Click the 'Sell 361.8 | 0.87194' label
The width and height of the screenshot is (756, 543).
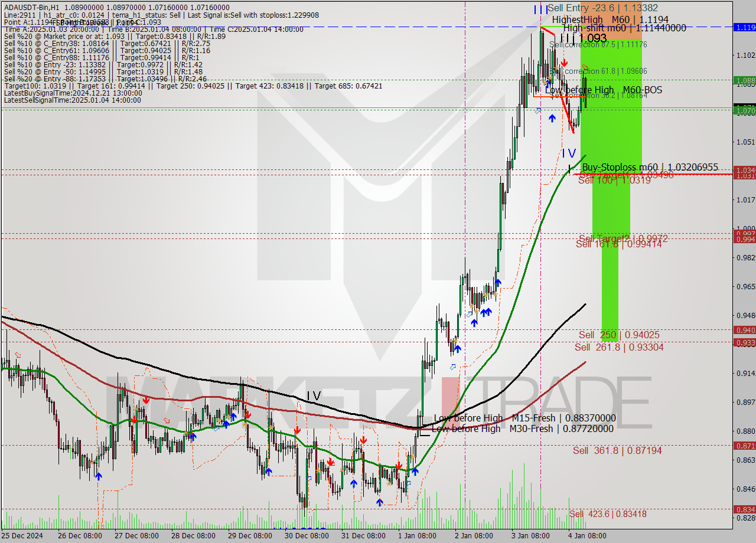point(617,450)
